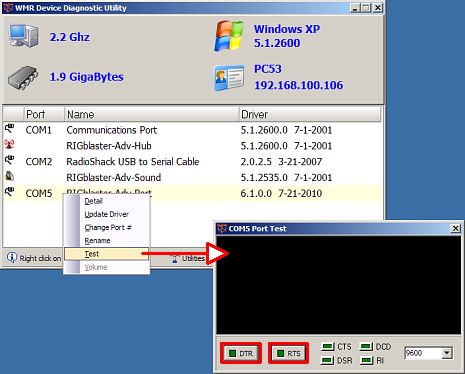Click the 2.2 Ghz processor speed text

pyautogui.click(x=70, y=37)
